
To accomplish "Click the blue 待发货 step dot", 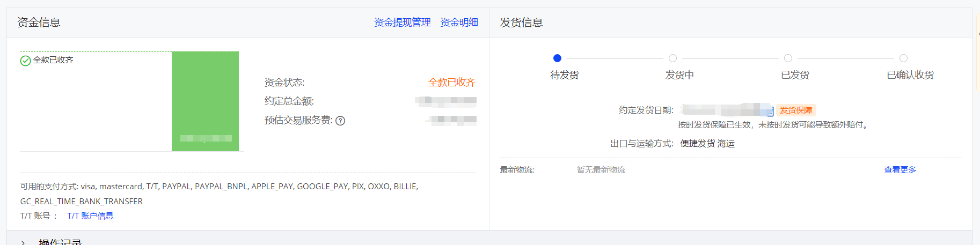I will [557, 58].
